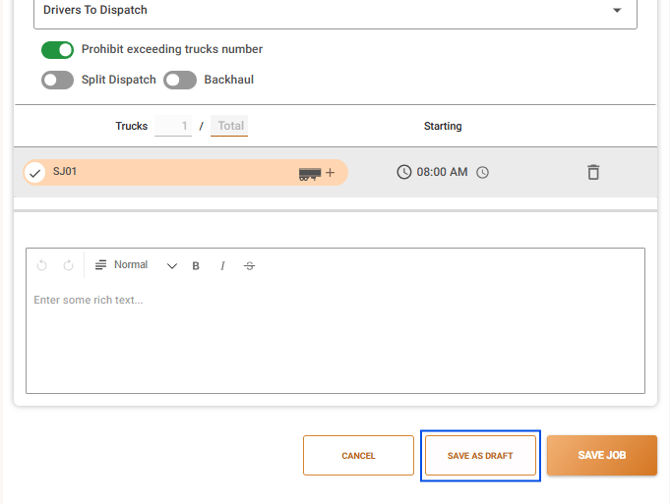Delete the SJ01 truck row

[x=593, y=172]
